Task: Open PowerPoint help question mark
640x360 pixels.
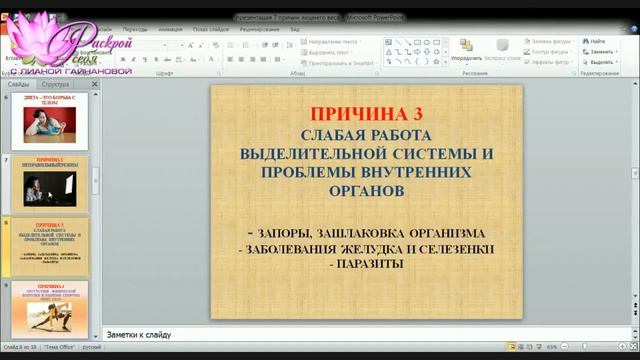Action: tap(634, 29)
